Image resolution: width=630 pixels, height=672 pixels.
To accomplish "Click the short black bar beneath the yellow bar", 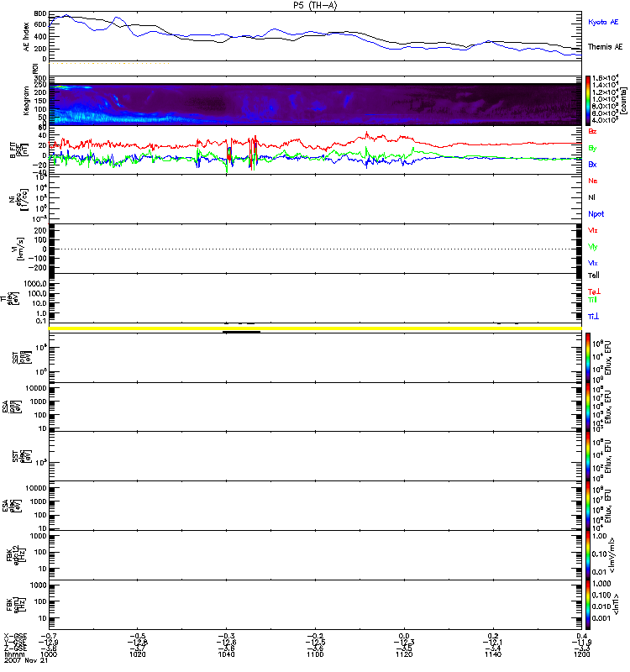I will (x=241, y=332).
